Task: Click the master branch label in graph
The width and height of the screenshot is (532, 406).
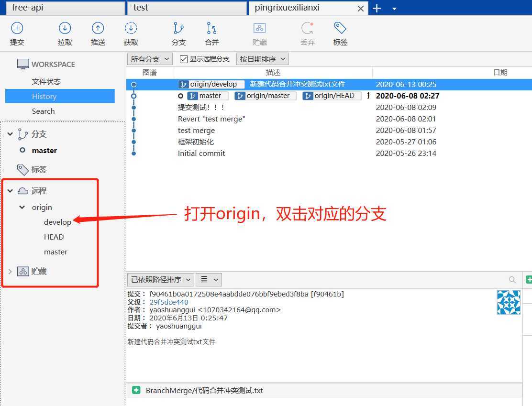Action: point(208,96)
